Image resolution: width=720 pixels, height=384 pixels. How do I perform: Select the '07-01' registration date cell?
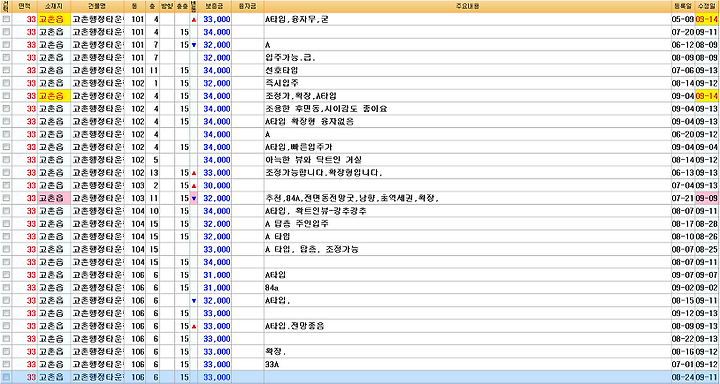coord(683,365)
